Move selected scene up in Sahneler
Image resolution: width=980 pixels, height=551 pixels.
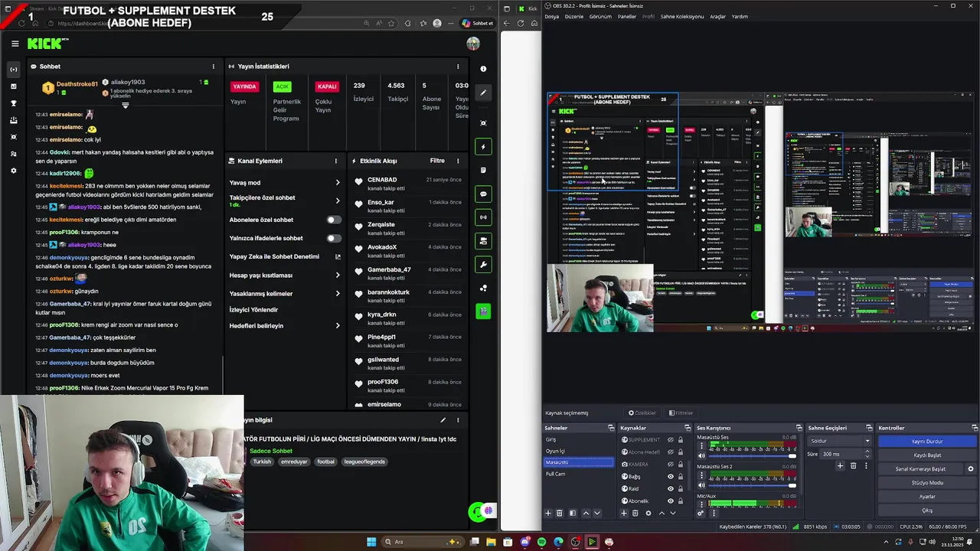point(586,513)
